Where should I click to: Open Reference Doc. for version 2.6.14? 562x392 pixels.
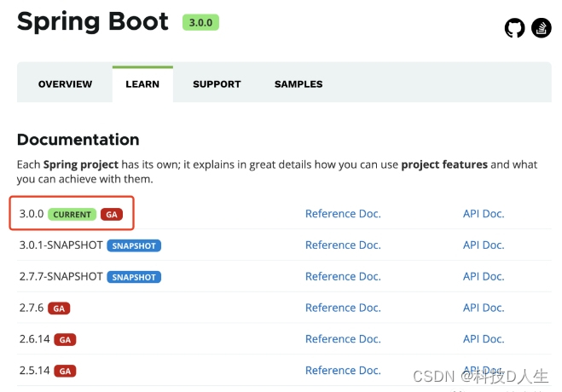tap(343, 339)
